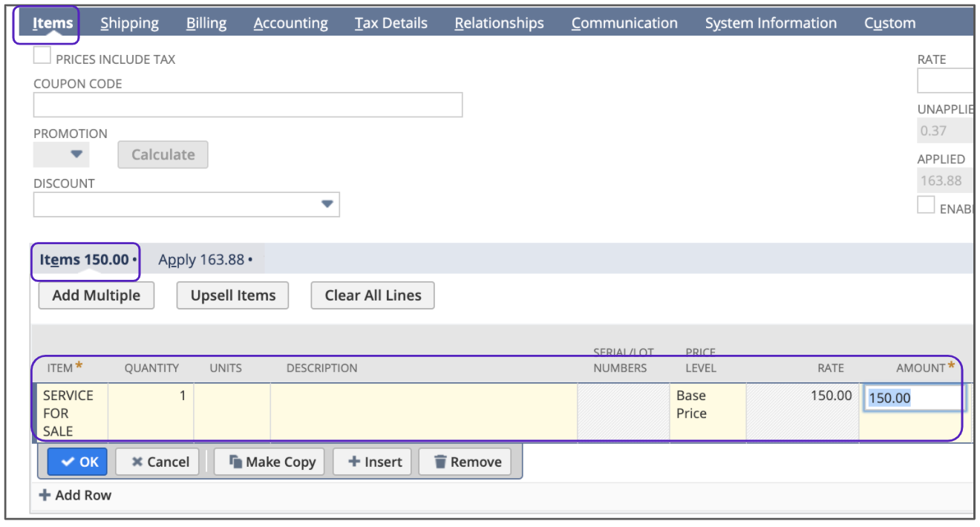Viewport: 980px width, 527px height.
Task: Click the Upsell Items button
Action: [232, 295]
